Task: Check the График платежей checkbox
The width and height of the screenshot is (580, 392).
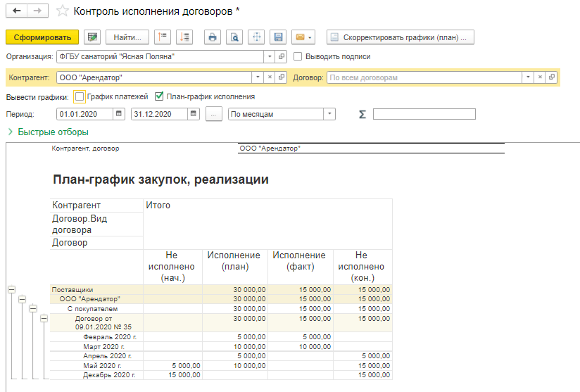Action: [80, 96]
